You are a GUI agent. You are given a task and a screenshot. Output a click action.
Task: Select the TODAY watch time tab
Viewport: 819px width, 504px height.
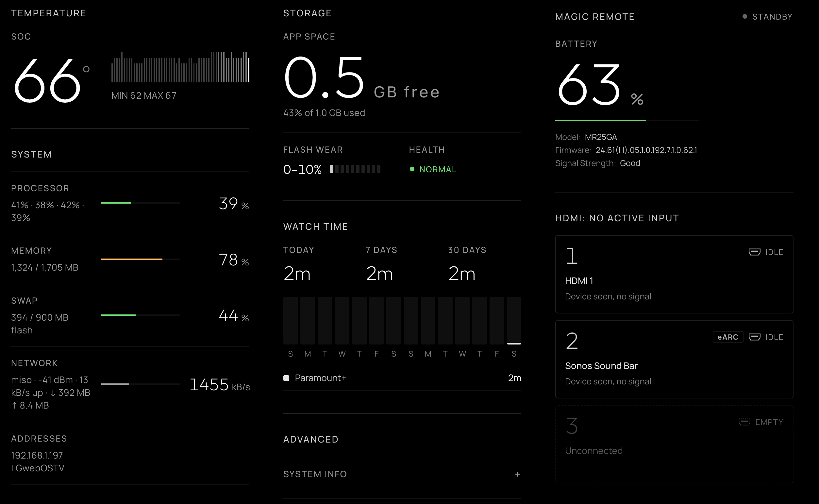(x=298, y=250)
